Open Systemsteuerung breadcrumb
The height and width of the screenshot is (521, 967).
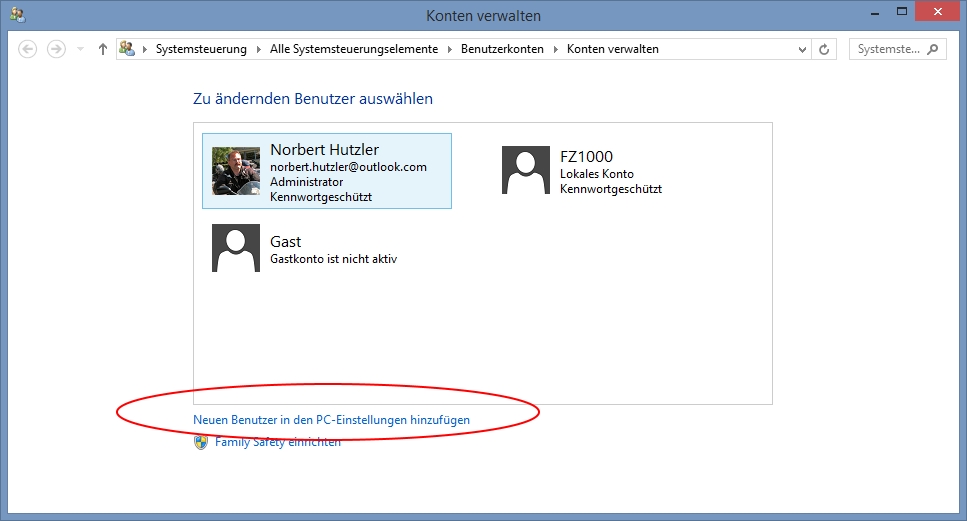click(201, 49)
